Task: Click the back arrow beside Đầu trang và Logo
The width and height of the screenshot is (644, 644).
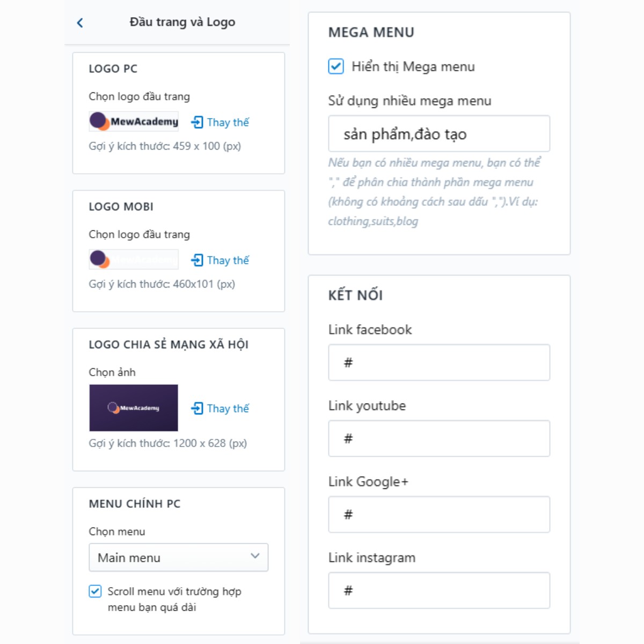Action: click(x=80, y=23)
